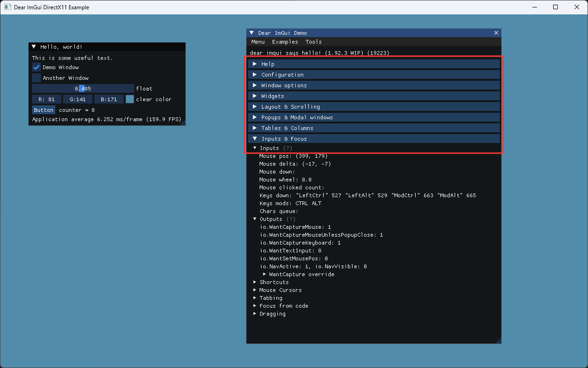
Task: Click the 'io.NavActive: 1, io.NavVisible: 0' line
Action: coord(313,266)
